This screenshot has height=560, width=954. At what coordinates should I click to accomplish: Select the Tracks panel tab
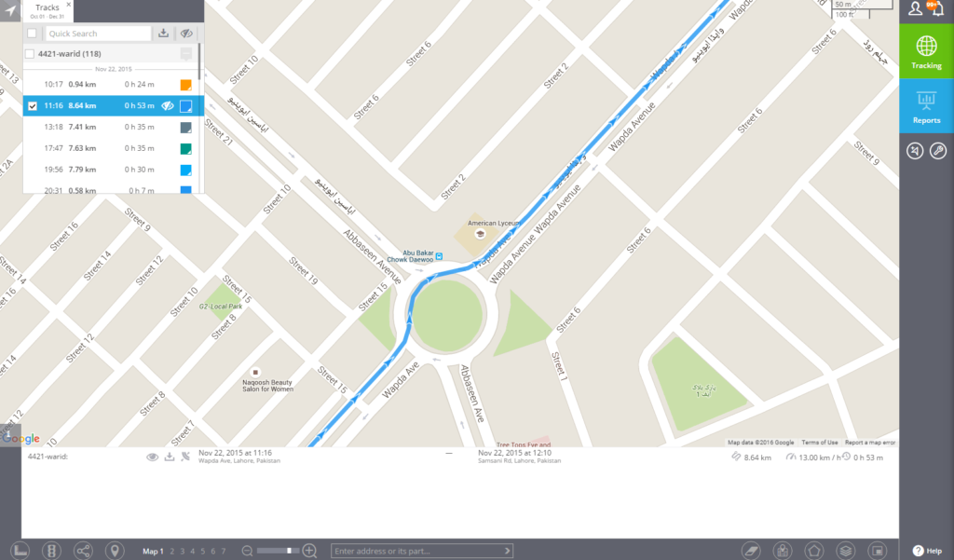pyautogui.click(x=48, y=10)
